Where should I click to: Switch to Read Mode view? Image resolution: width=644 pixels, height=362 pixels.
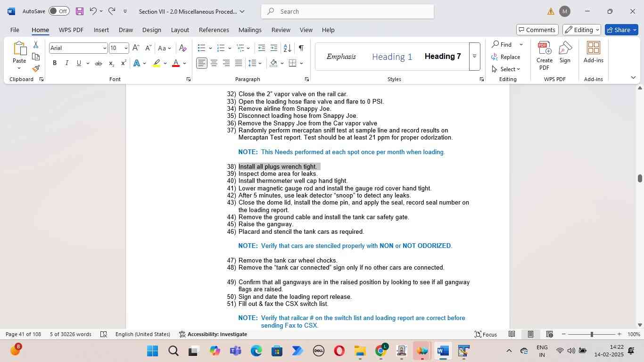pos(512,334)
